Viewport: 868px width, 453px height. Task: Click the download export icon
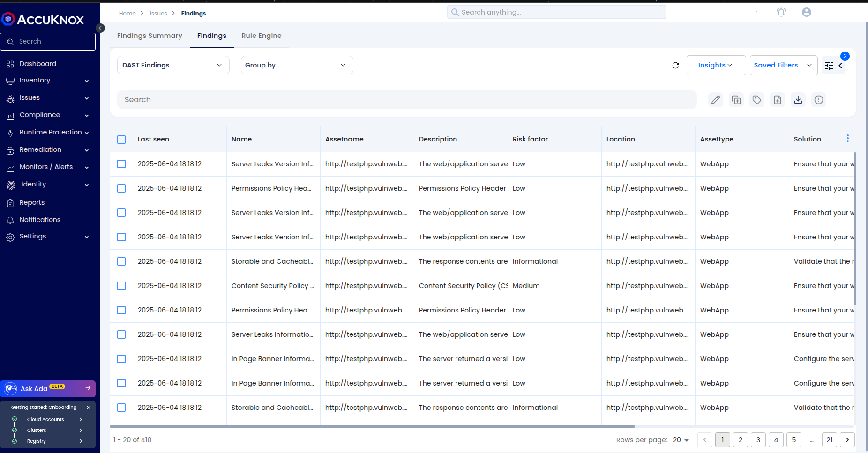point(798,100)
